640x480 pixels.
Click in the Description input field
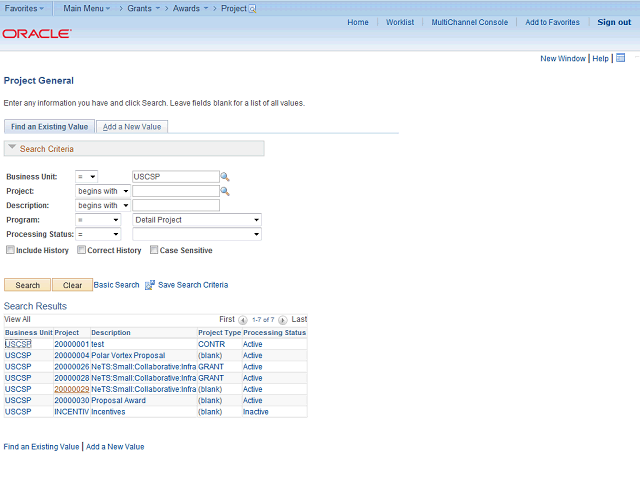(176, 205)
